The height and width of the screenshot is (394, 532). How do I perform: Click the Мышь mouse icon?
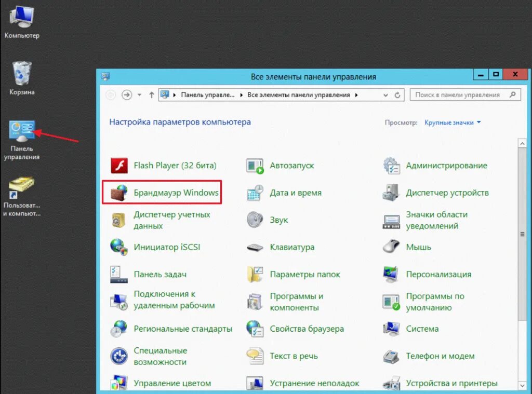click(x=391, y=247)
